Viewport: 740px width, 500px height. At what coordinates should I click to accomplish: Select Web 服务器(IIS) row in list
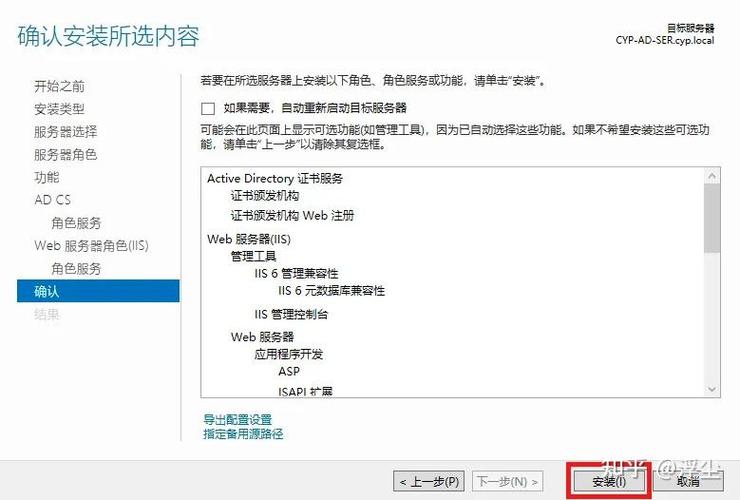pos(249,239)
